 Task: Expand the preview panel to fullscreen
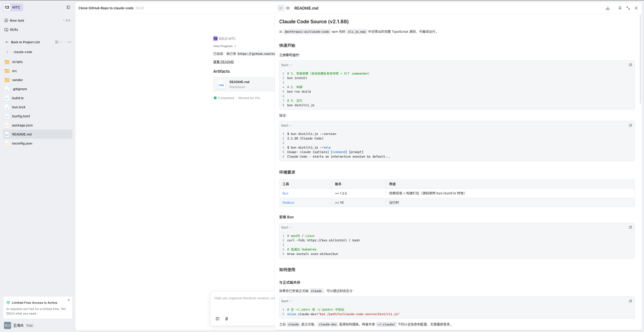(x=628, y=8)
